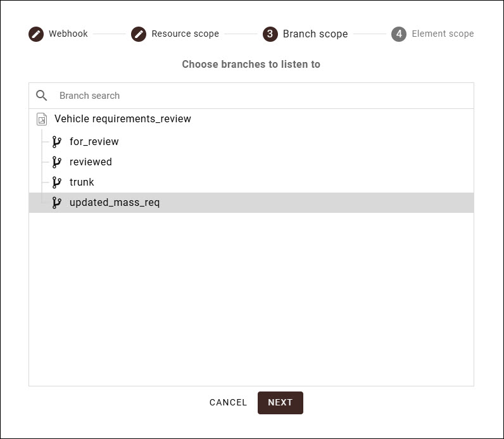Select the reviewed branch

tap(91, 162)
